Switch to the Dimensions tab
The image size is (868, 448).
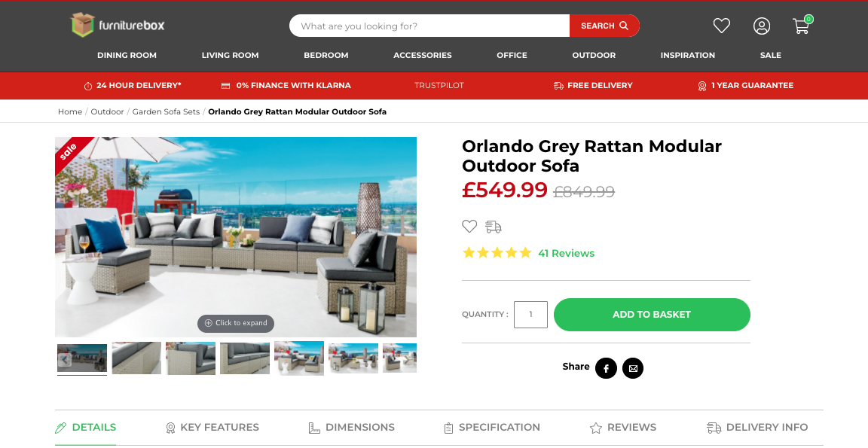click(x=352, y=428)
